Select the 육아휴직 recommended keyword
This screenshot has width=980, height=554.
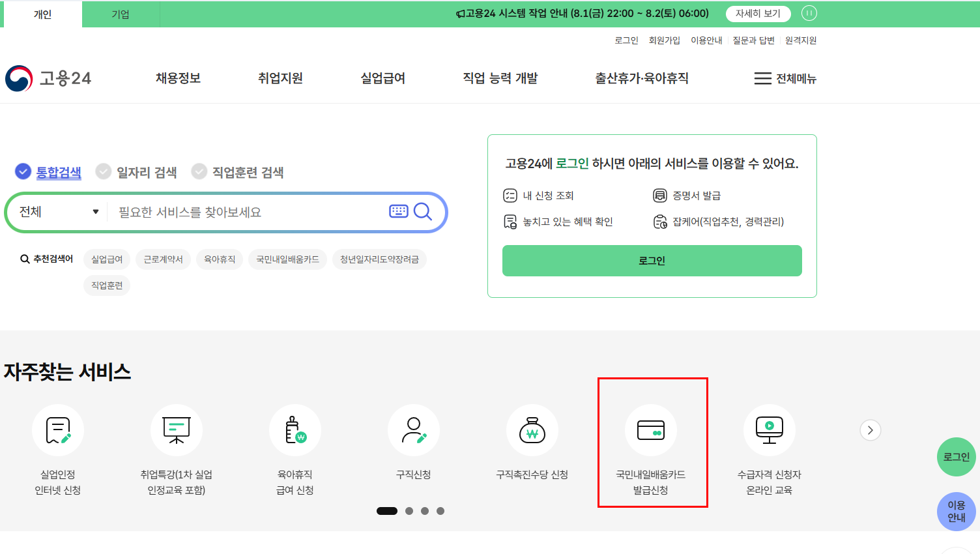(x=220, y=259)
